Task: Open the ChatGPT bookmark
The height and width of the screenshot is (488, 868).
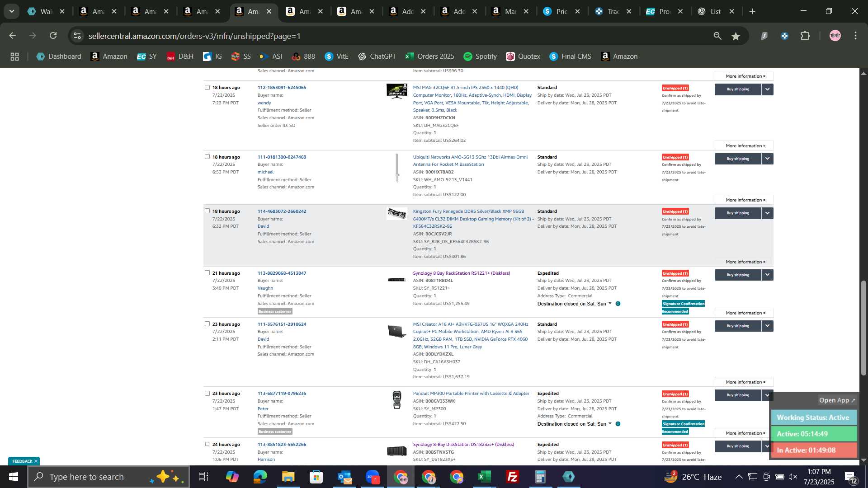Action: tap(377, 56)
